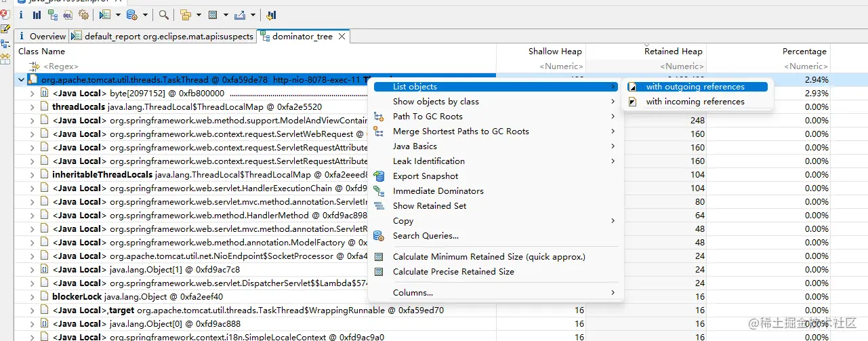Expand the byte[2097152] Java Local node

[32, 94]
